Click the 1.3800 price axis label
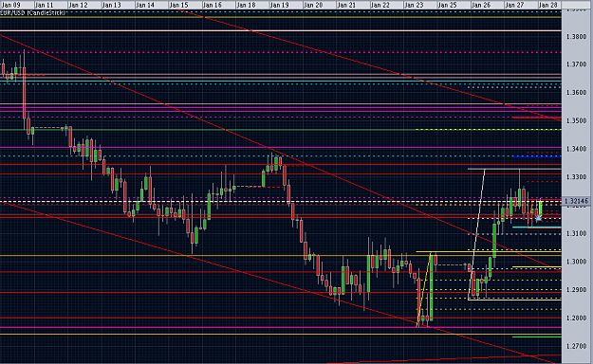 [577, 37]
